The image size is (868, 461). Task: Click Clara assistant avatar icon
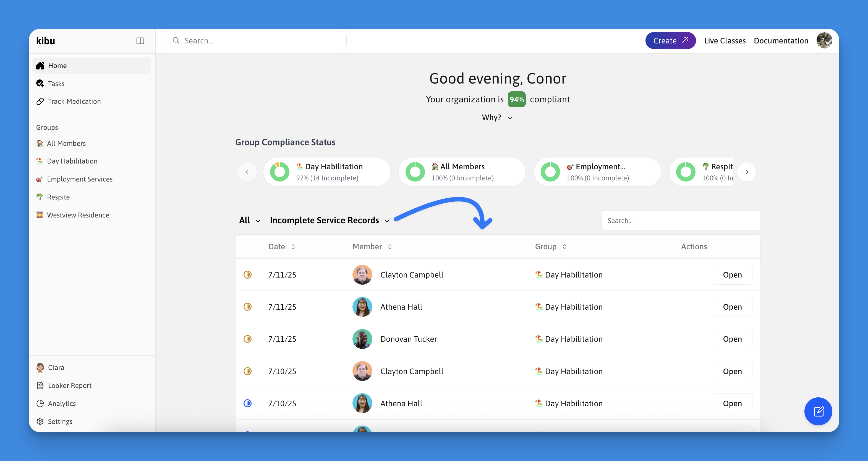tap(40, 367)
